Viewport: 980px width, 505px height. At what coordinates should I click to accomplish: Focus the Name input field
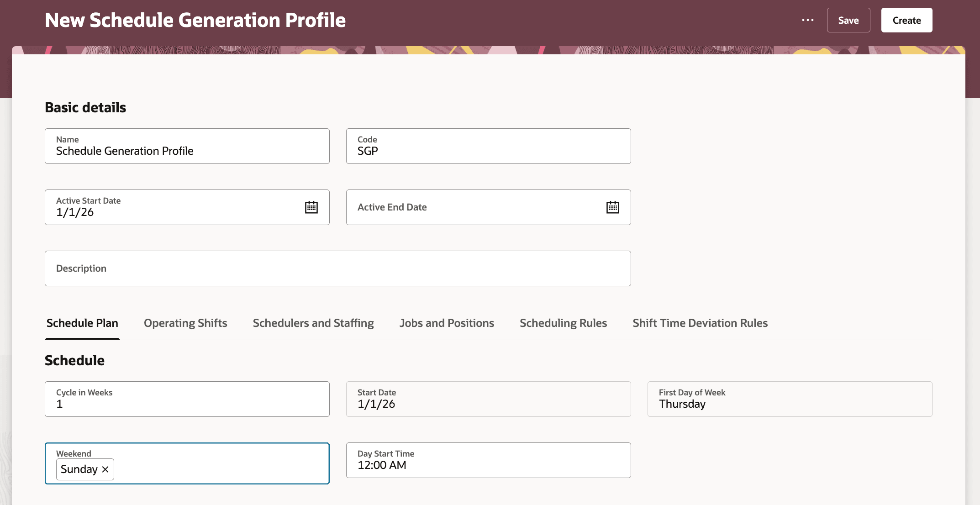click(x=187, y=146)
